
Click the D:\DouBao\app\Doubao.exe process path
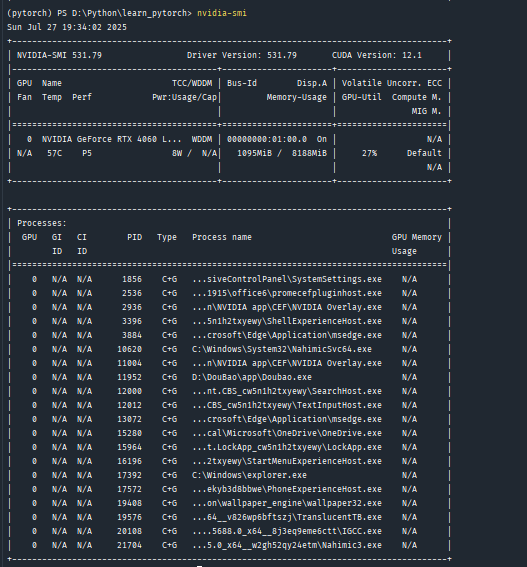click(252, 378)
